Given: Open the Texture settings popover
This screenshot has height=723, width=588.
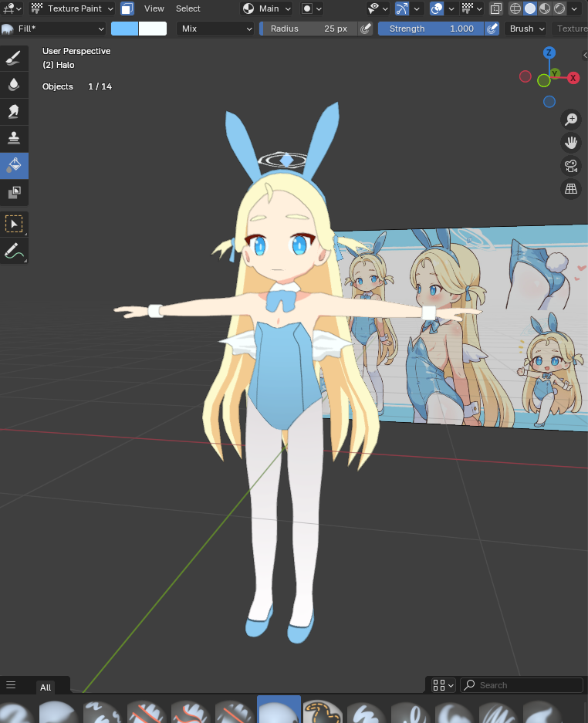Looking at the screenshot, I should (570, 29).
